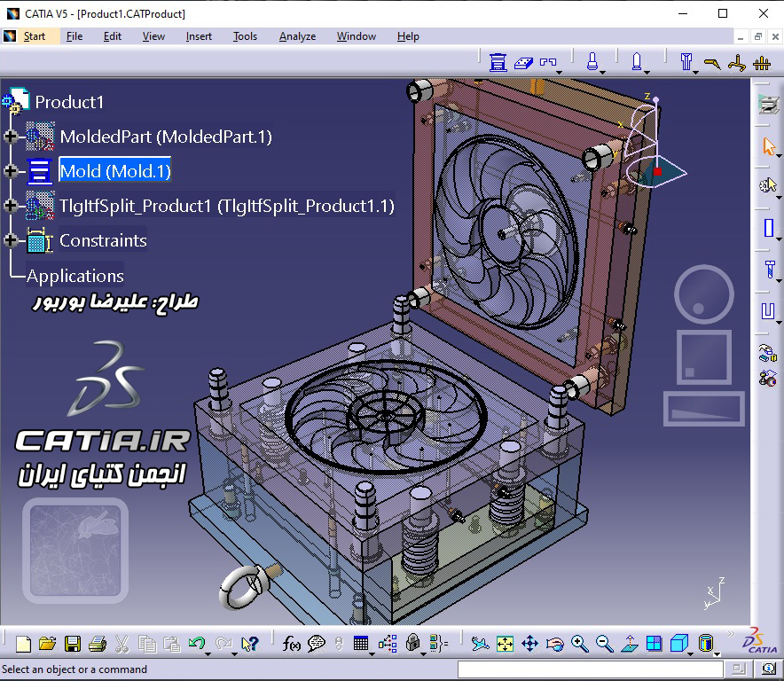The height and width of the screenshot is (681, 784).
Task: Select the Pan four-arrow icon
Action: [x=529, y=644]
